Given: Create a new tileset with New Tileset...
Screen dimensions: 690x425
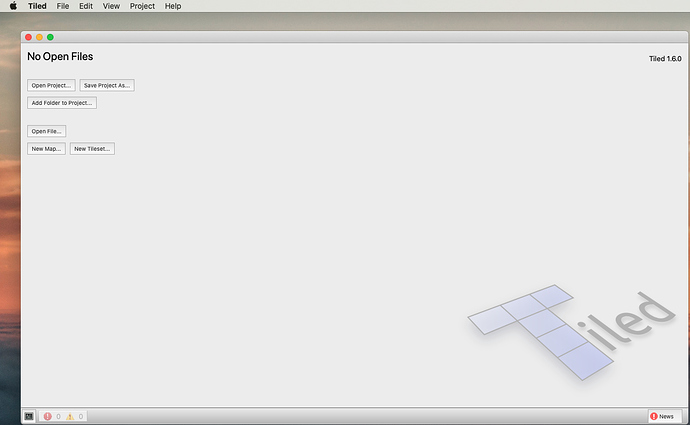Looking at the screenshot, I should click(x=92, y=149).
